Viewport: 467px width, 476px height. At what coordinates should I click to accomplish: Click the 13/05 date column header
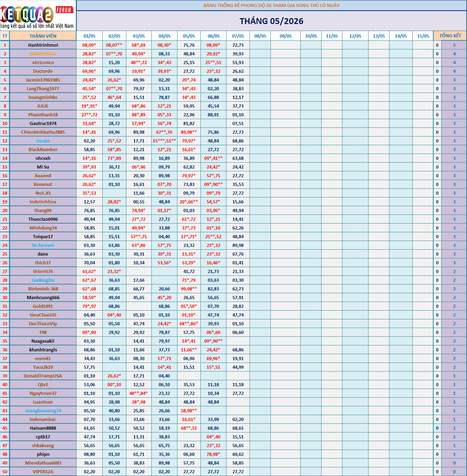pyautogui.click(x=379, y=36)
